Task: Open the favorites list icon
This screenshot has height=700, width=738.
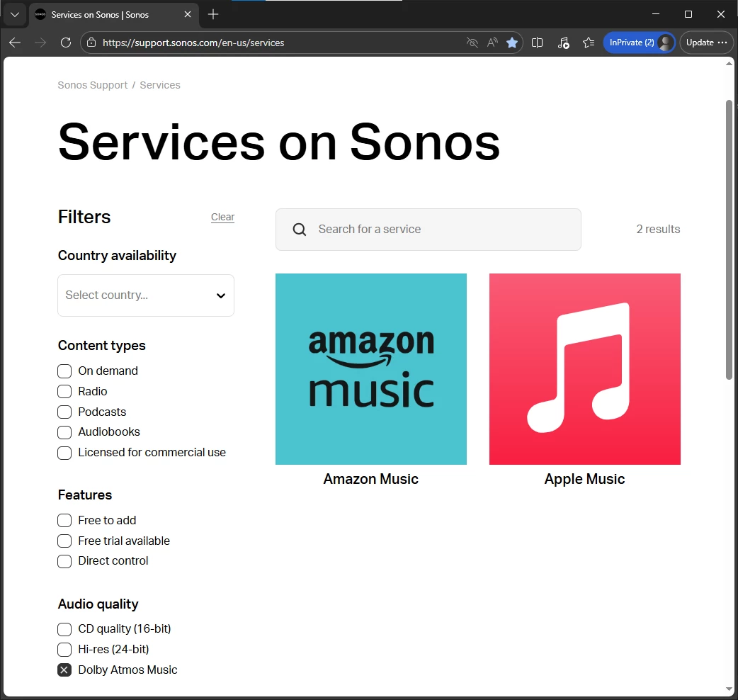Action: point(589,43)
